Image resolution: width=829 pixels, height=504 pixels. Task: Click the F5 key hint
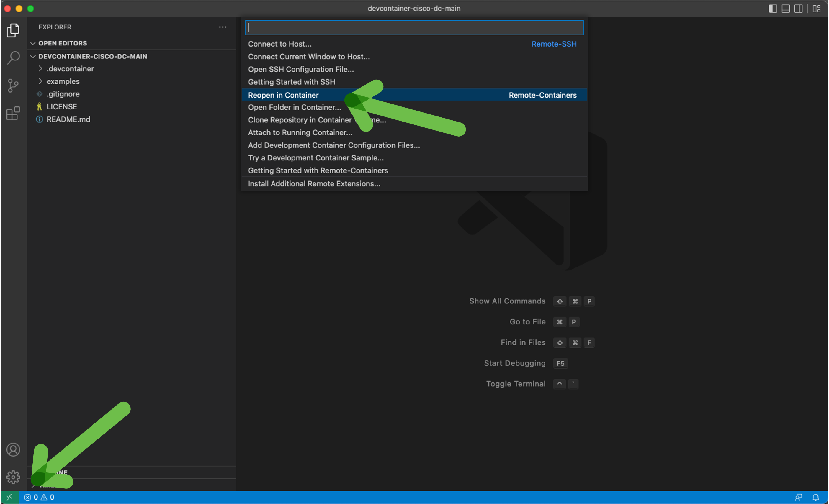click(x=560, y=363)
